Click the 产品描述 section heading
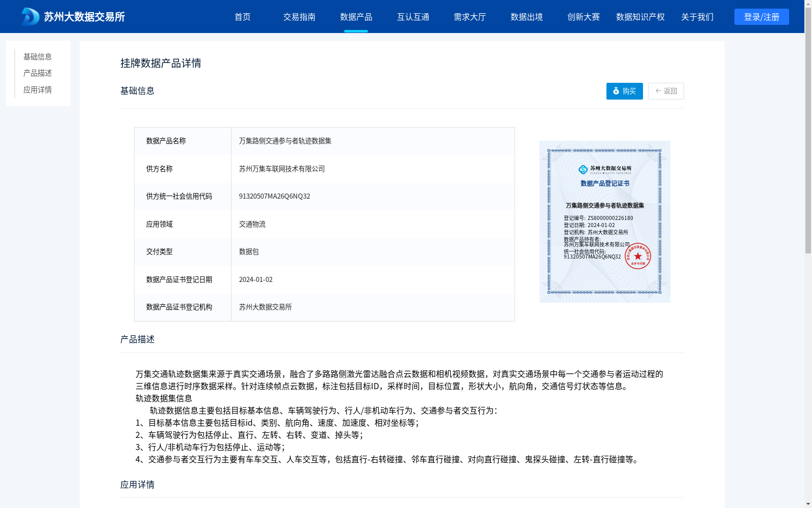The image size is (812, 508). [138, 339]
